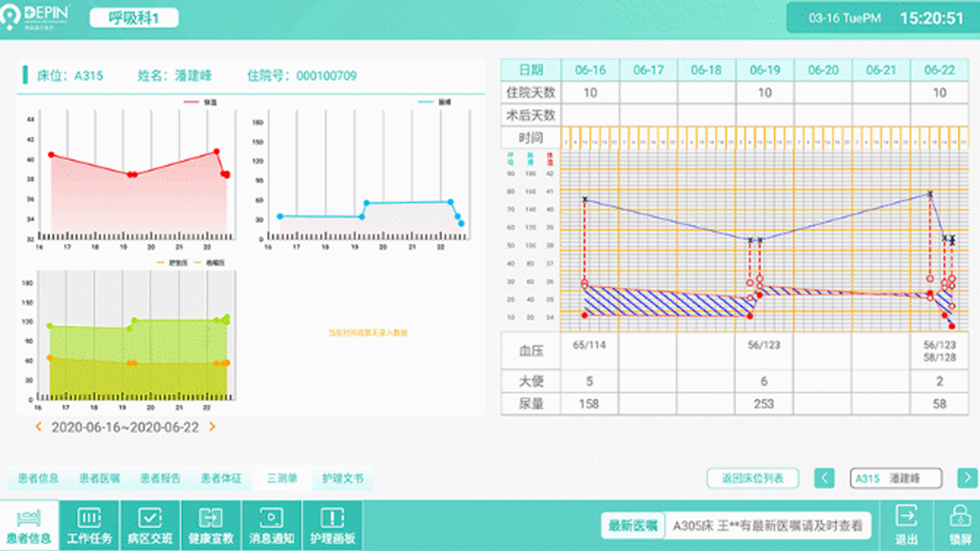Click the 大便 row label
The image size is (980, 551).
pyautogui.click(x=531, y=381)
